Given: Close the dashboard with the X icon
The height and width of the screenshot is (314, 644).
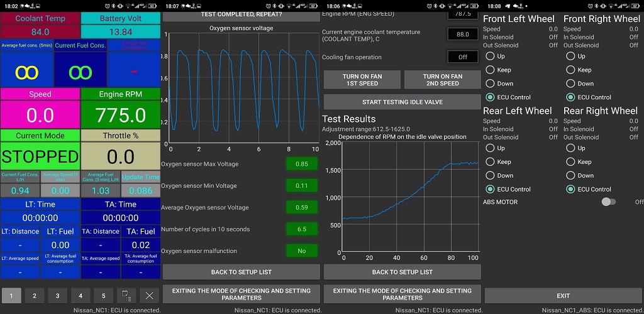Looking at the screenshot, I should tap(149, 295).
